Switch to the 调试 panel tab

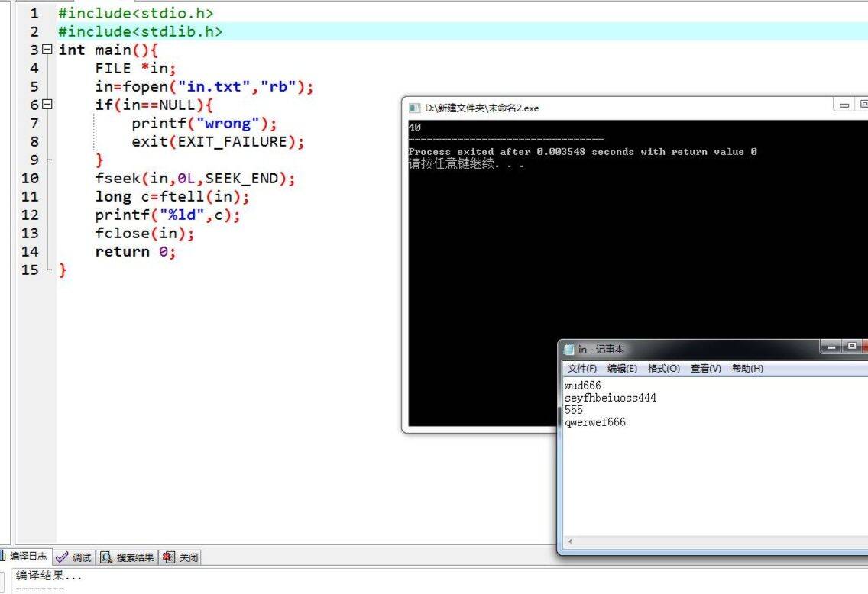(x=80, y=557)
